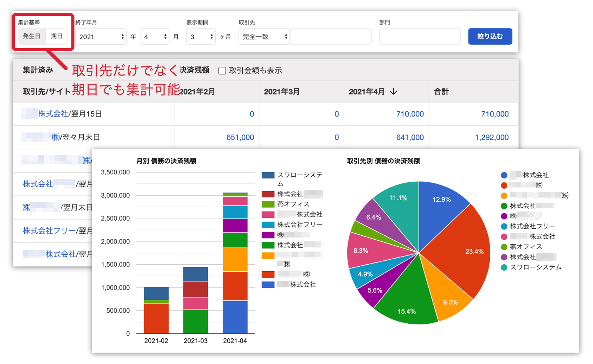Open the month dropdown showing 4
Viewport: 593px width, 364px height.
pyautogui.click(x=155, y=37)
